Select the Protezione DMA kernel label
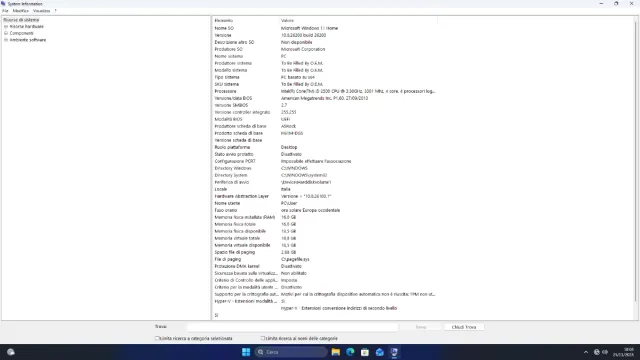Screen dimensions: 640x360 [237, 266]
